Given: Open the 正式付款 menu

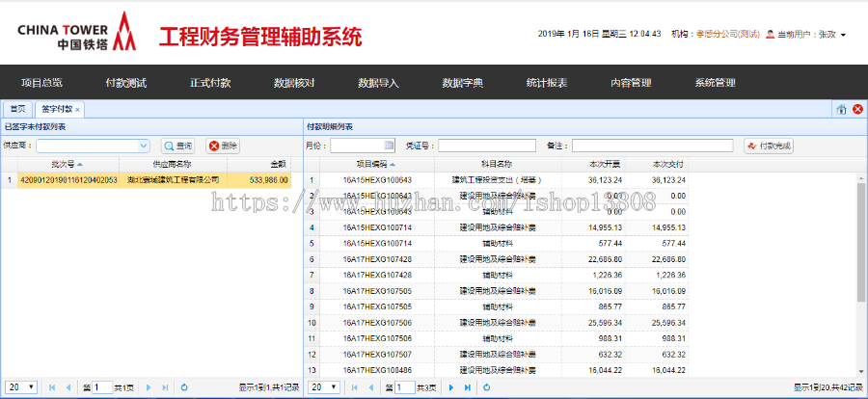Looking at the screenshot, I should tap(210, 83).
